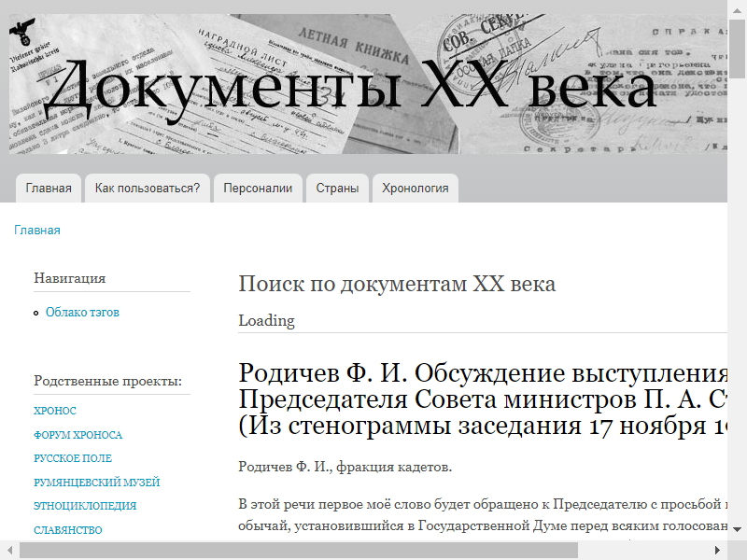Screen dimensions: 747x560
Task: Visit the ЭТНОЦИКЛОПЕДИЯ project link
Action: click(85, 507)
